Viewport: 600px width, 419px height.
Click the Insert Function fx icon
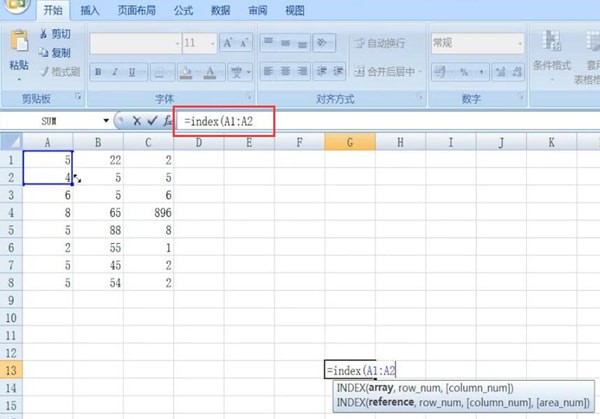[x=167, y=120]
